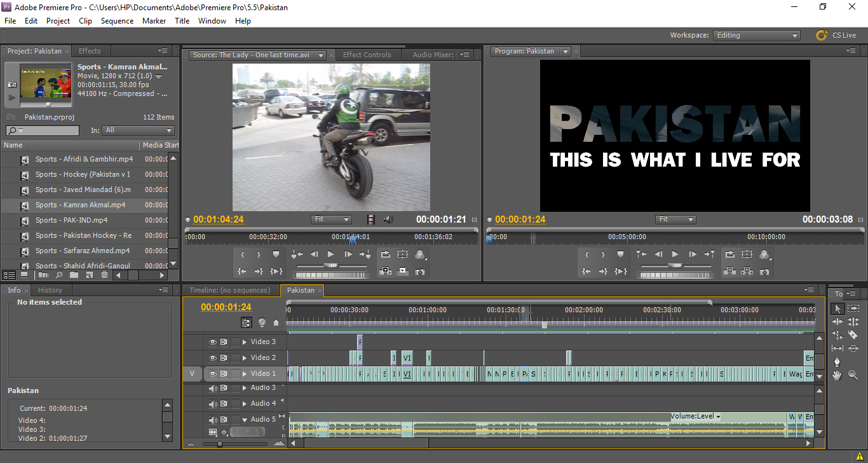Hide Video 1 track with eye icon
The image size is (868, 463).
pos(213,373)
